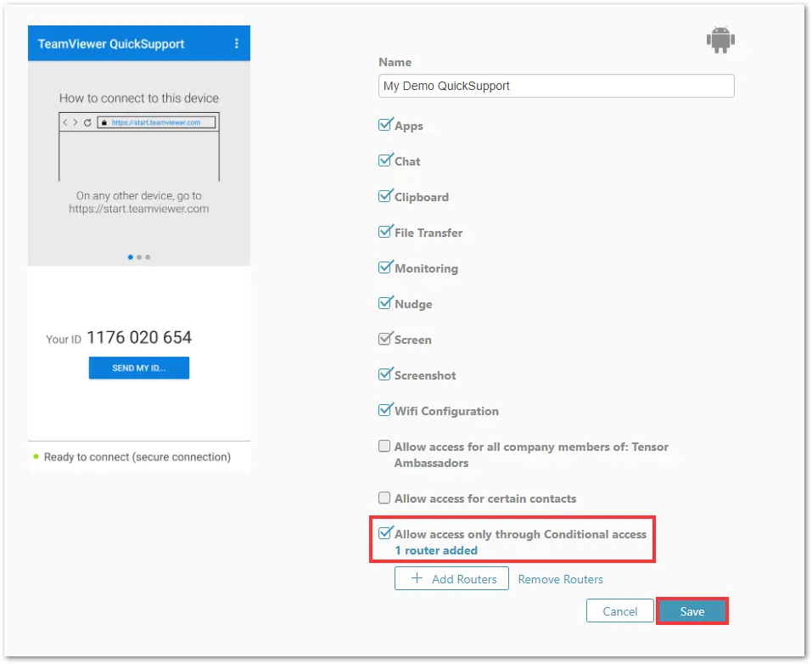Disable the File Transfer checkbox
The width and height of the screenshot is (812, 664).
point(384,232)
